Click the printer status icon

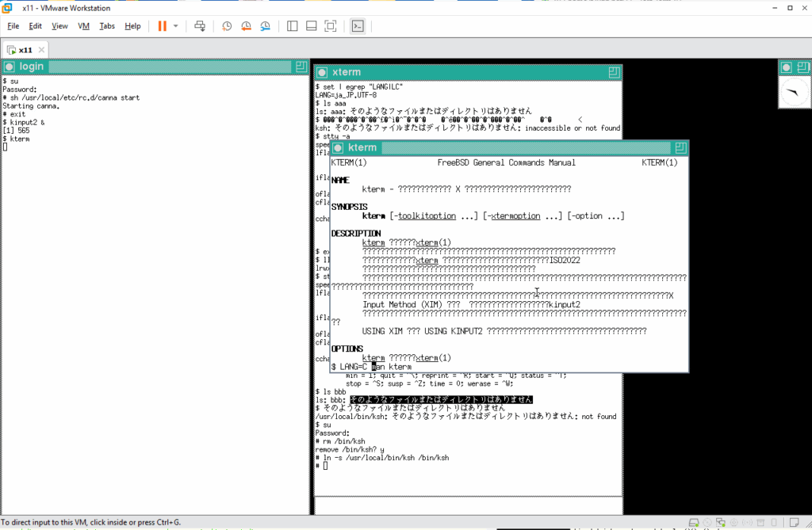(x=760, y=522)
